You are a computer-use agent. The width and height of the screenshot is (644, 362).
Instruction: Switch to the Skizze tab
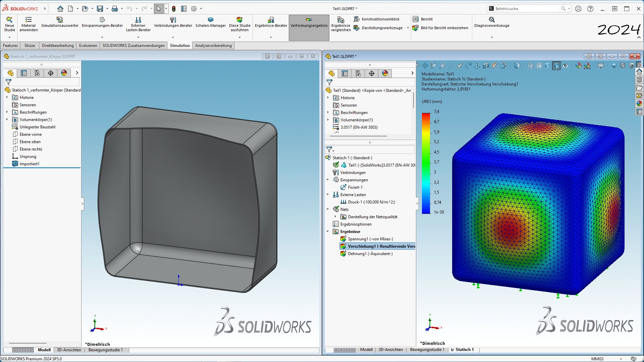pos(30,46)
